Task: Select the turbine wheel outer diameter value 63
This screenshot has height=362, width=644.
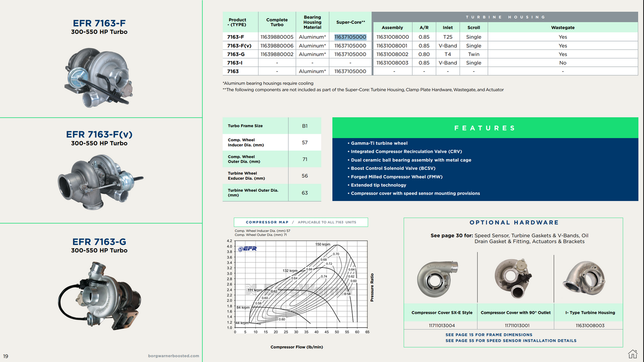Action: (x=305, y=193)
